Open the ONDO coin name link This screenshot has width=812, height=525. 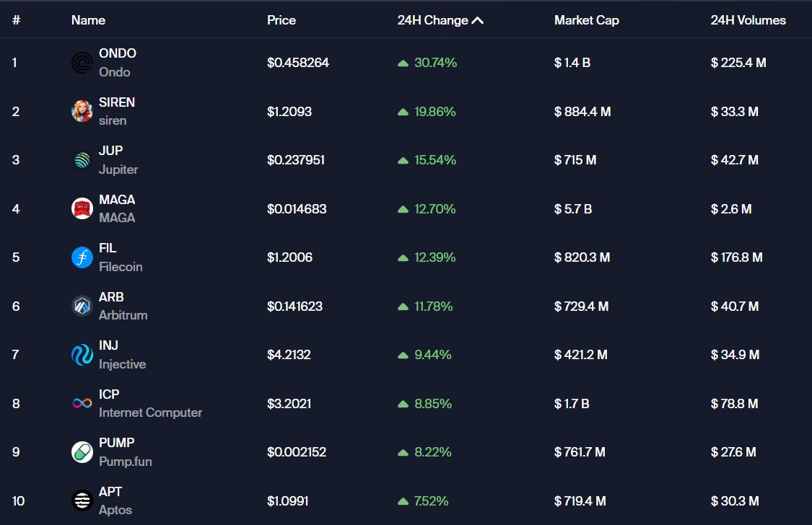point(118,53)
